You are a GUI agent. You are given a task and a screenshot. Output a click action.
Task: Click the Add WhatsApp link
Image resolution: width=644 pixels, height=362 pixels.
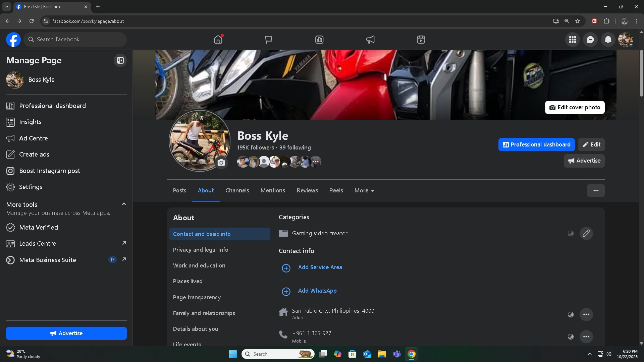coord(317,291)
